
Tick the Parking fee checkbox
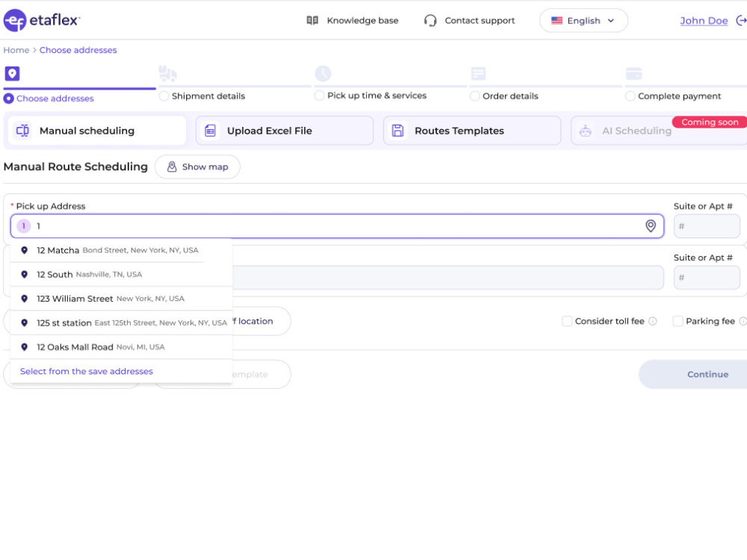pos(678,321)
